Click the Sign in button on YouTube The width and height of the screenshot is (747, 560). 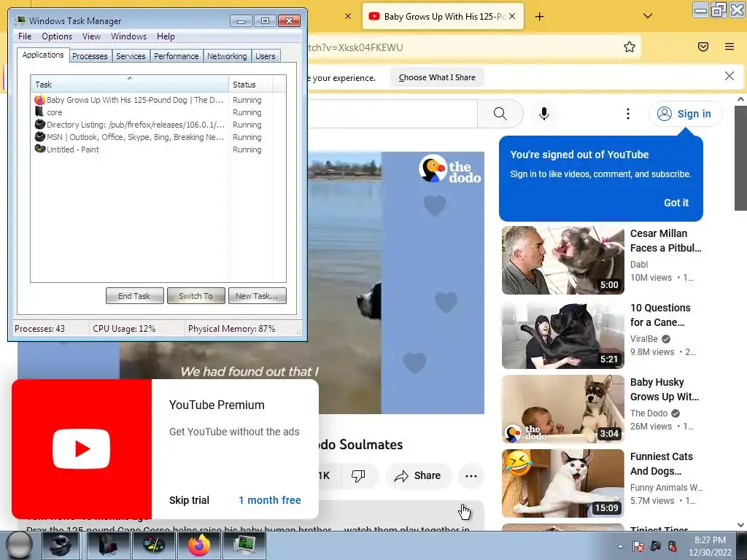[x=685, y=114]
